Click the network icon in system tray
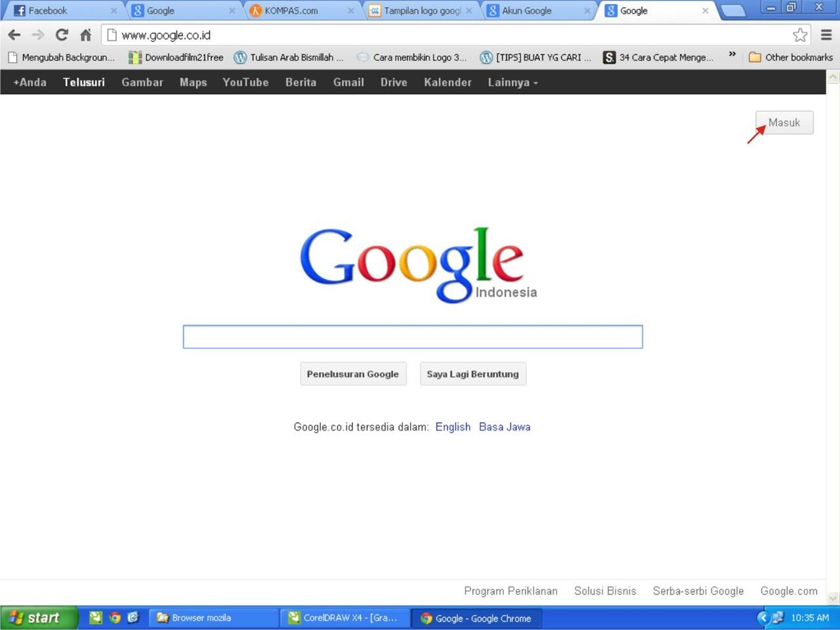The width and height of the screenshot is (840, 630). point(778,618)
